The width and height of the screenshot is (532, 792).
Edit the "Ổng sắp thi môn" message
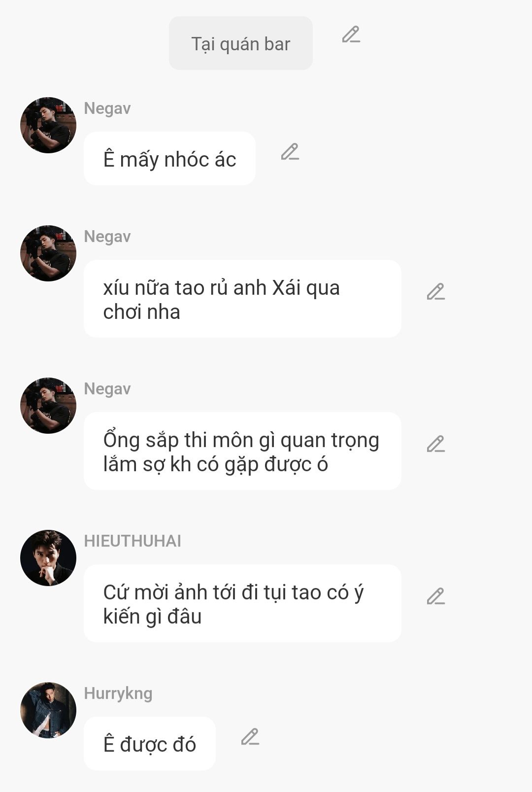tap(435, 444)
